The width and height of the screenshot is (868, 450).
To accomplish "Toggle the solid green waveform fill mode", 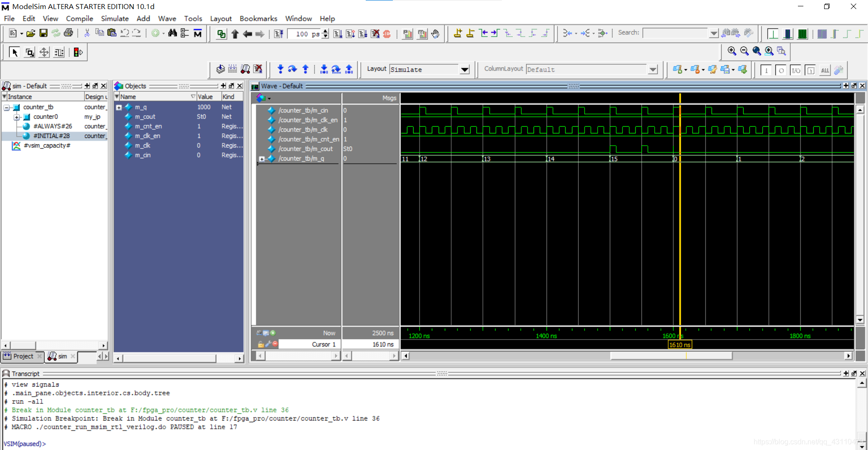I will [x=802, y=34].
